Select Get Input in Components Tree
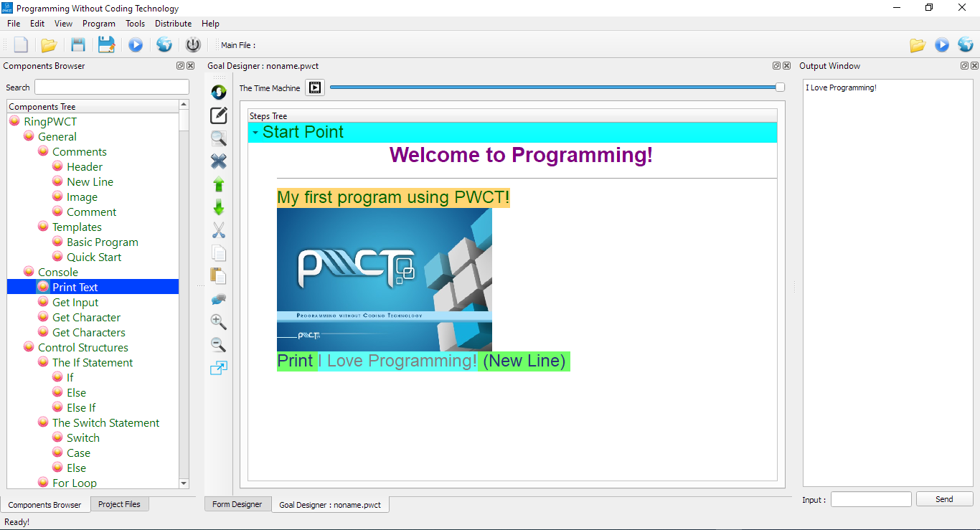This screenshot has width=980, height=530. click(75, 303)
